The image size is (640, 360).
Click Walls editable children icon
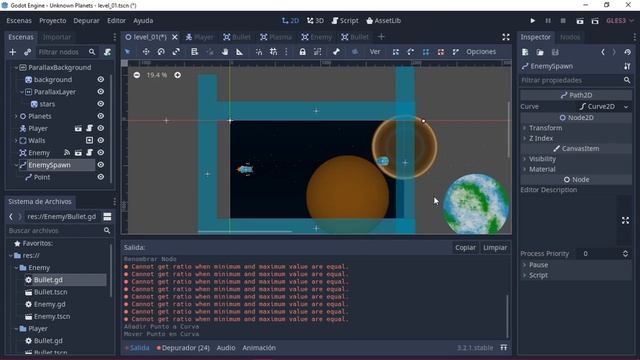pos(89,140)
